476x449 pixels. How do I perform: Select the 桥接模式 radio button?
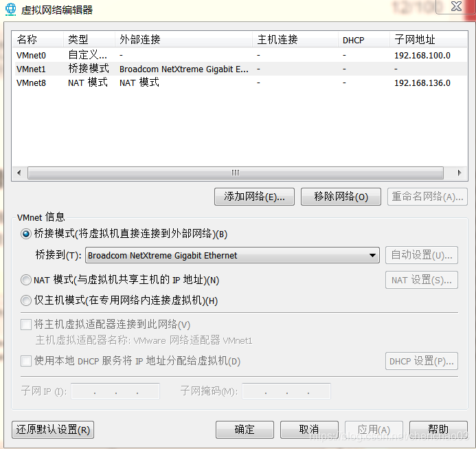(26, 234)
